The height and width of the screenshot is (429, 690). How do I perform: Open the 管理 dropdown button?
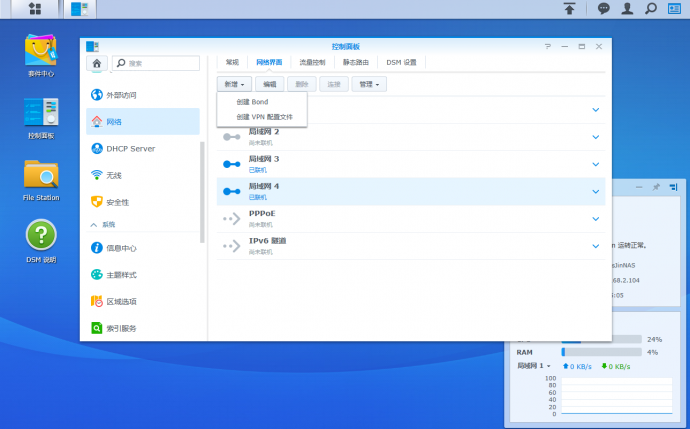tap(367, 85)
